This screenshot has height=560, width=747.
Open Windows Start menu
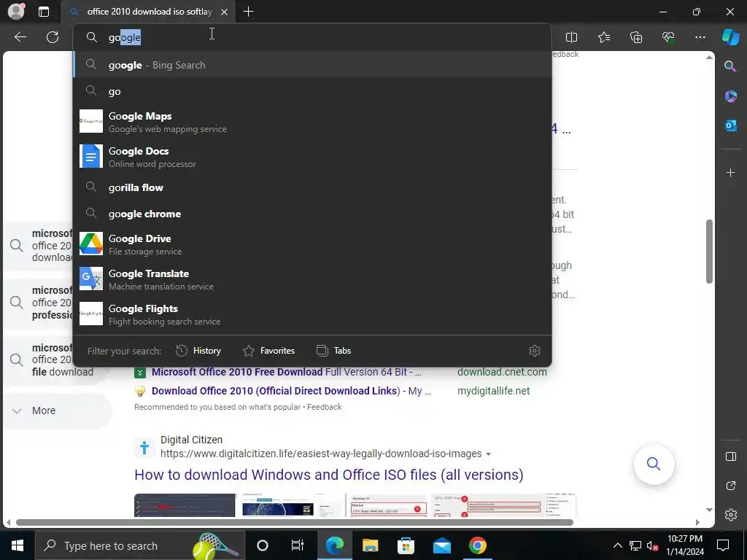click(18, 545)
